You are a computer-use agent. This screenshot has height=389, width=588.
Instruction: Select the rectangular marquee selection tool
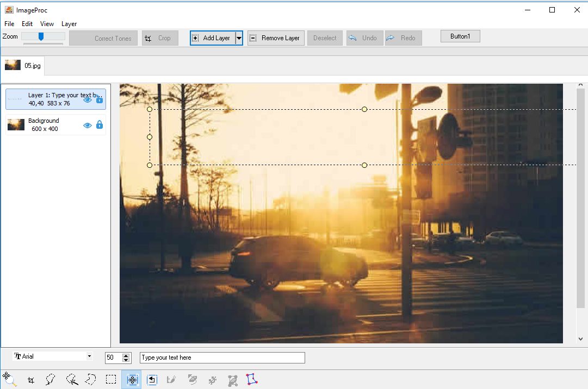coord(110,380)
